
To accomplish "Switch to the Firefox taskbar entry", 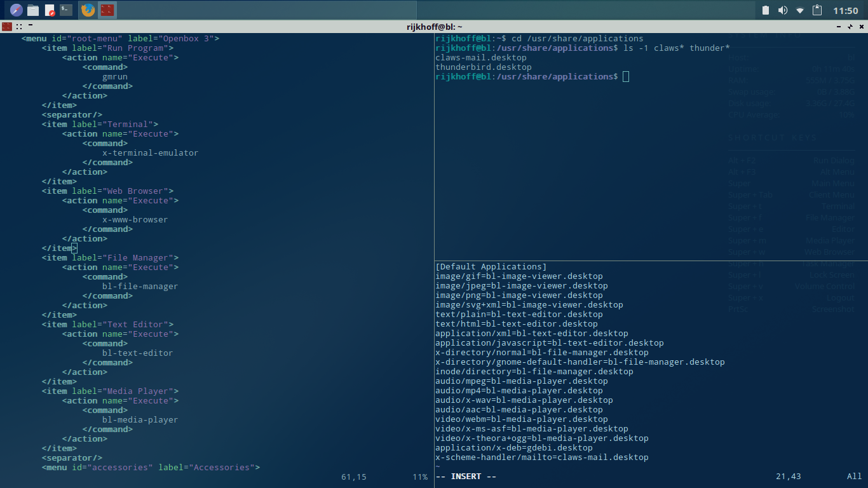I will (88, 10).
